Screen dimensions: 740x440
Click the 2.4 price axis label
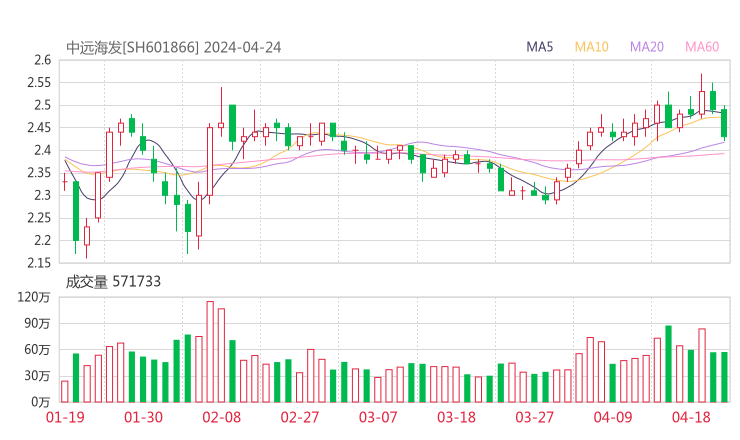(x=42, y=151)
